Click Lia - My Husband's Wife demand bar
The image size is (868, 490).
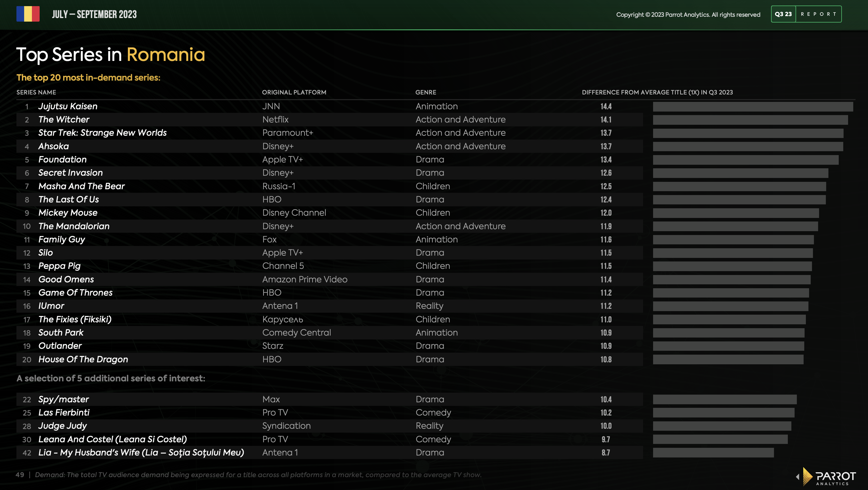tap(713, 453)
